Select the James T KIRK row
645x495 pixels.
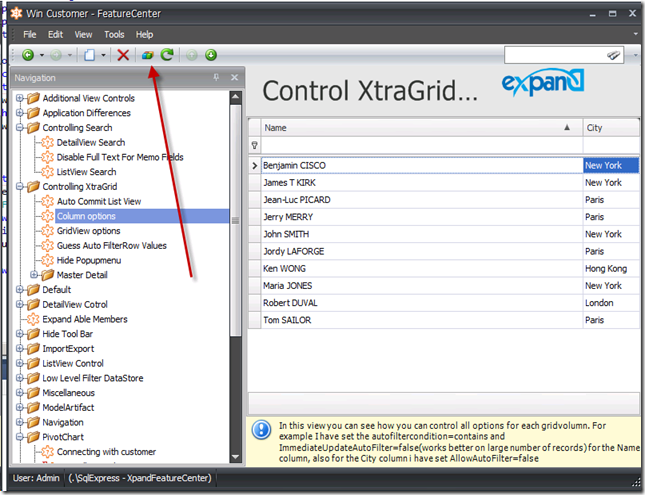[450, 183]
